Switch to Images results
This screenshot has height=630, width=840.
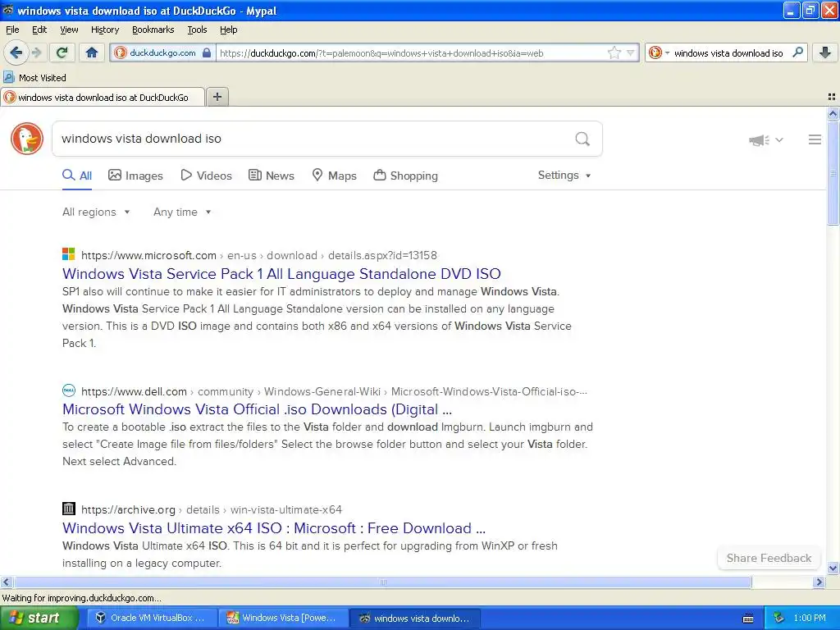(135, 176)
